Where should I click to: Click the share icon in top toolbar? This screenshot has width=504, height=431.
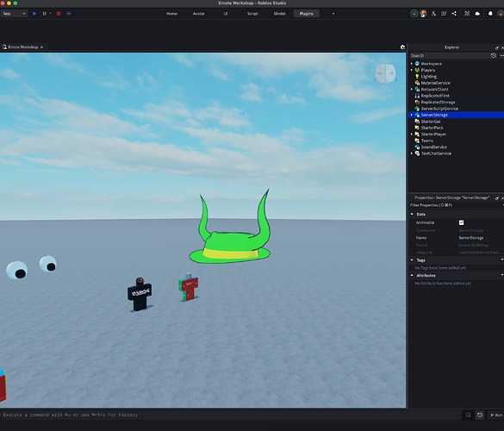[454, 14]
